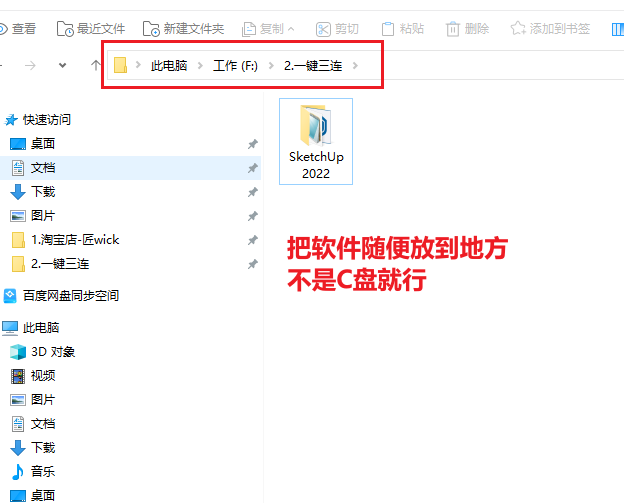Open 3D 对象 under 此电脑
The width and height of the screenshot is (624, 503).
click(x=53, y=352)
